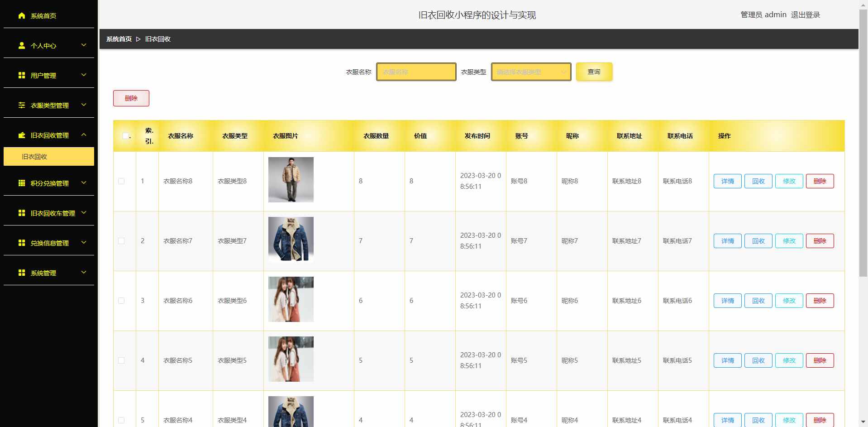Click the grid icon next to 旧衣回收车管理
Screen dimensions: 868x427
(22, 213)
